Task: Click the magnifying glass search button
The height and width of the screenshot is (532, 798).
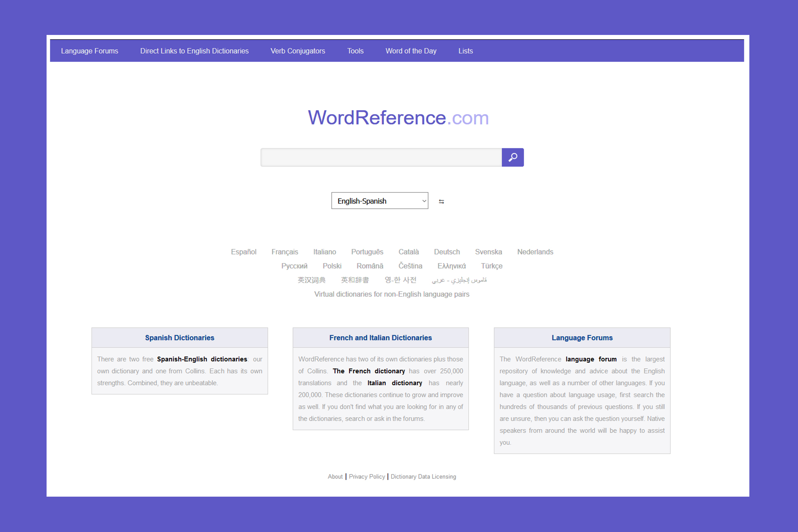Action: click(x=512, y=158)
